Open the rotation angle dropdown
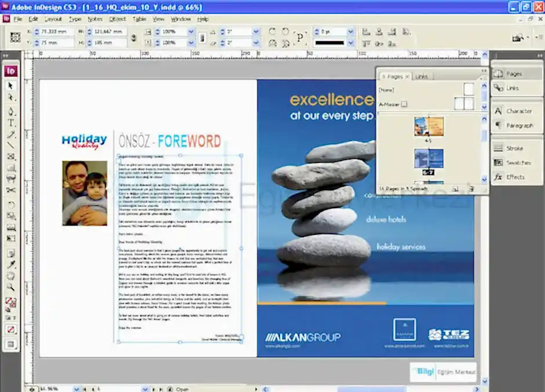Viewport: 545px width, 392px height. (256, 31)
